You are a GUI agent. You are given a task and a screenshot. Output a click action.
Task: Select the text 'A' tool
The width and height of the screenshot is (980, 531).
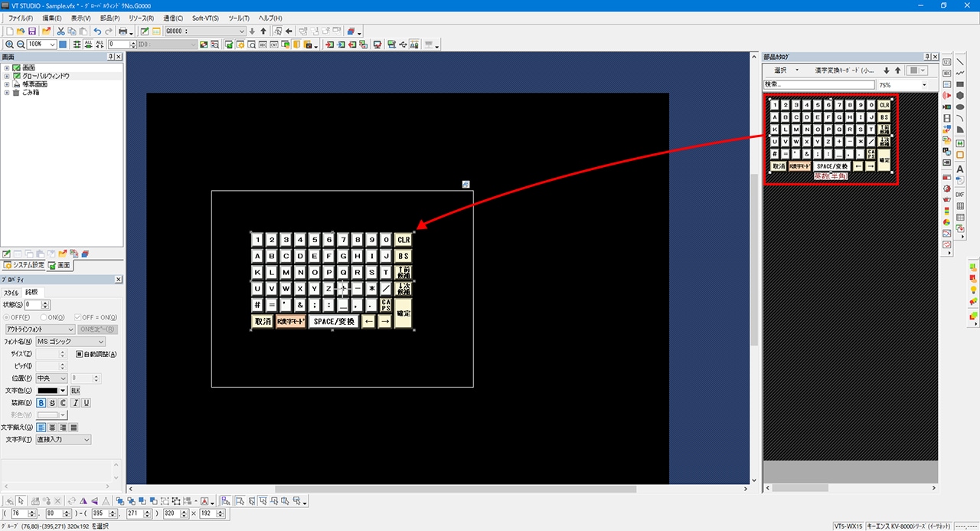coord(960,169)
